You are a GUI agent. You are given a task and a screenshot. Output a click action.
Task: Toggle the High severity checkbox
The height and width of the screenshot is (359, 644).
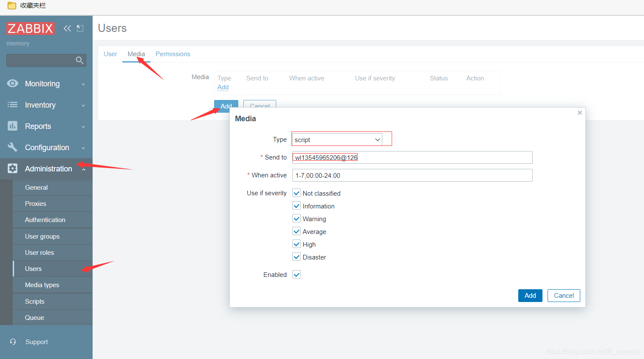(x=297, y=244)
